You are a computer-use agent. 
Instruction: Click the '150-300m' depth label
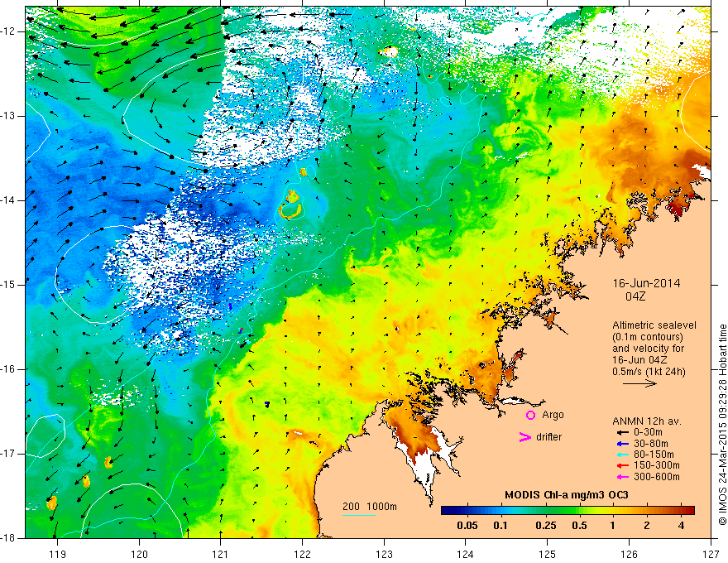(657, 465)
